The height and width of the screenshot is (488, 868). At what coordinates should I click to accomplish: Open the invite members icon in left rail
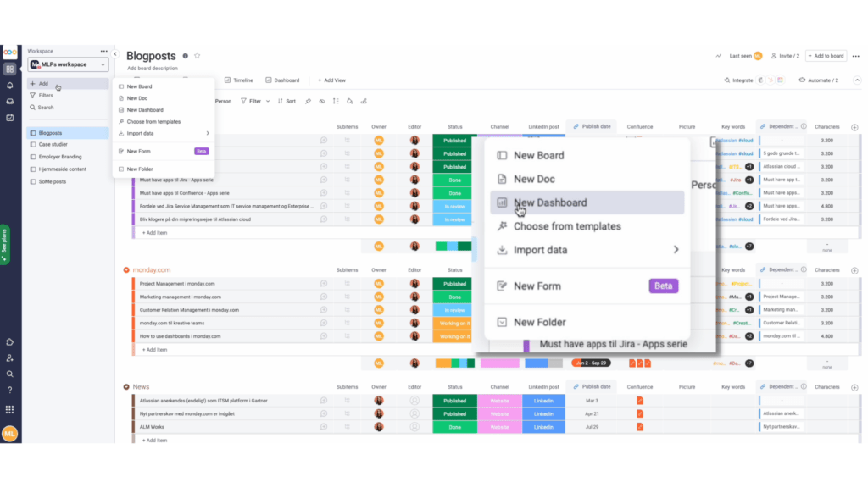click(10, 358)
